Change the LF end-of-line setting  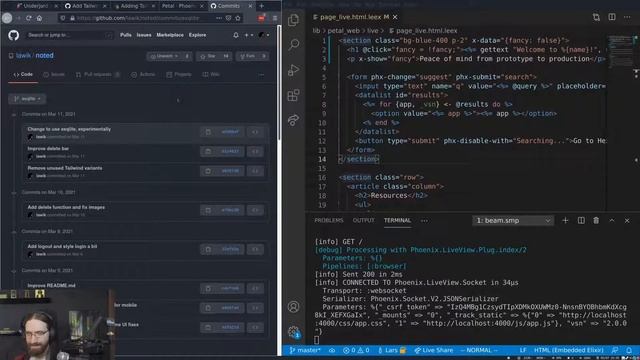pyautogui.click(x=523, y=350)
